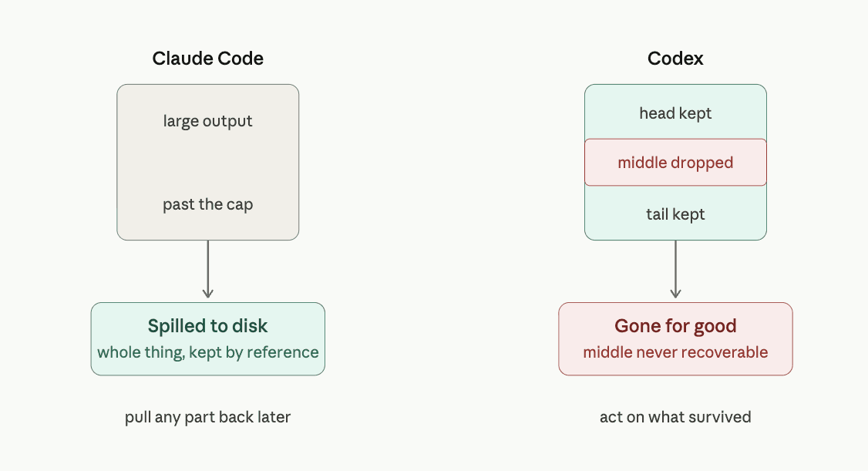Click the word 'dropped' in red segment

(x=702, y=163)
